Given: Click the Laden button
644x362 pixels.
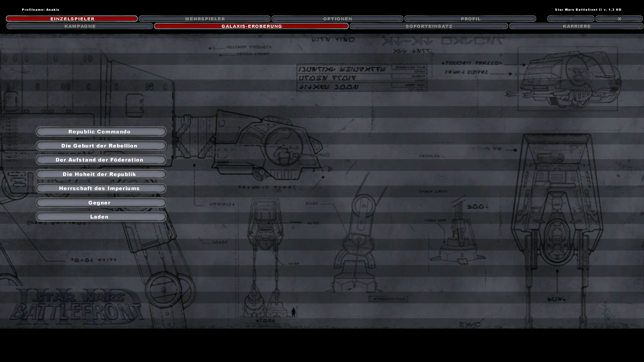Looking at the screenshot, I should (x=101, y=217).
